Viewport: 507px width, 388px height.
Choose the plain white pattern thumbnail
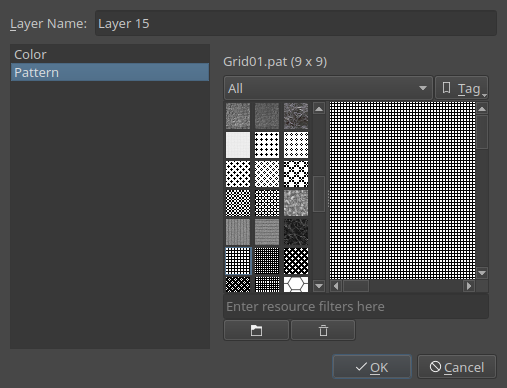[238, 145]
